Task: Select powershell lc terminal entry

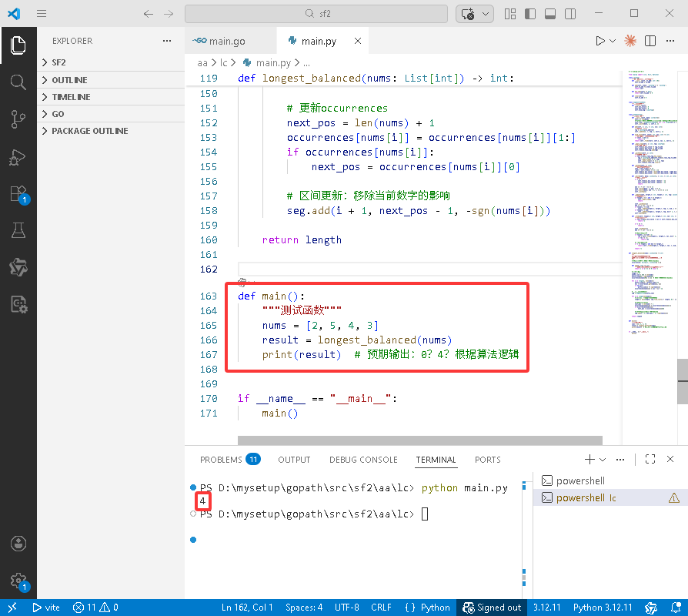Action: coord(610,498)
